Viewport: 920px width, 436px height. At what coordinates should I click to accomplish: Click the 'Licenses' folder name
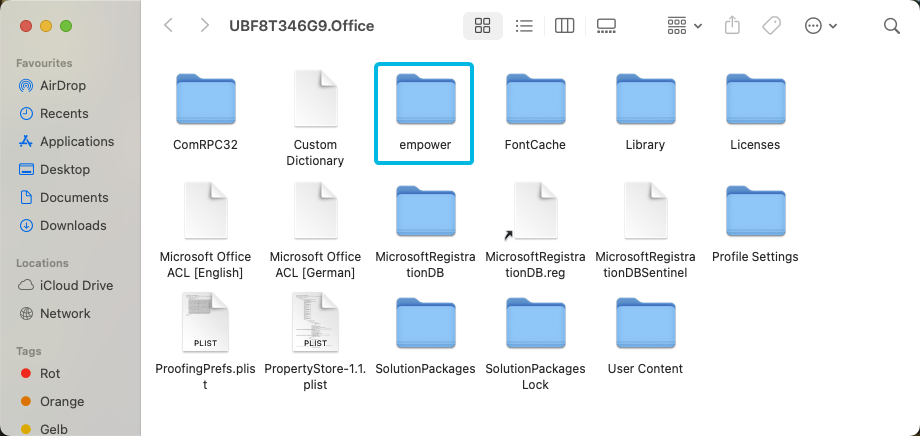pyautogui.click(x=755, y=145)
